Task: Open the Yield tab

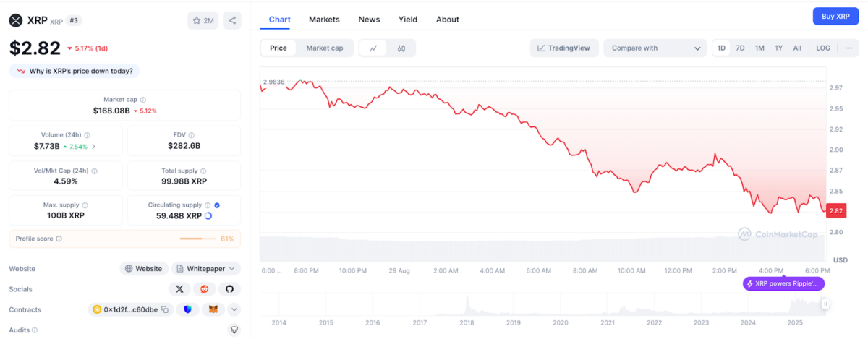Action: 407,20
